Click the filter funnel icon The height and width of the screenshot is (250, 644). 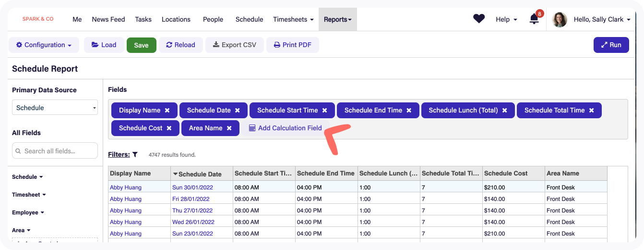[135, 155]
